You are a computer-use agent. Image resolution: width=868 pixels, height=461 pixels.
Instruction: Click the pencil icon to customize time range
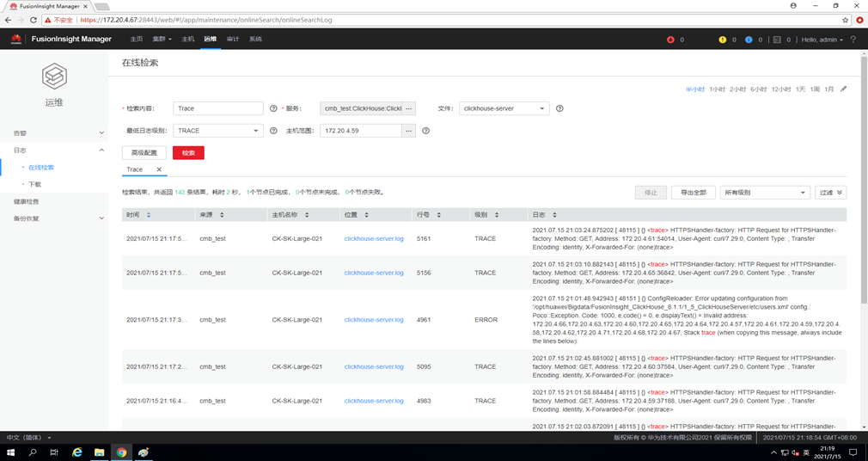(844, 89)
